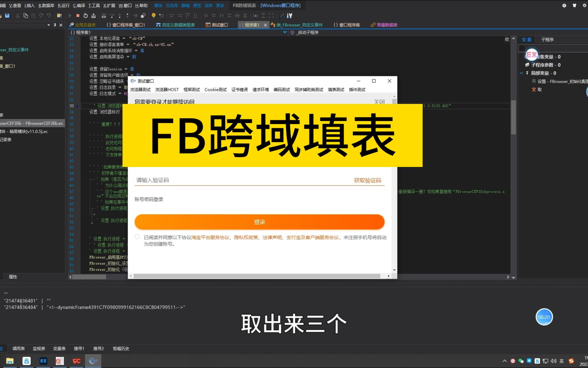Click the wrench tools icon in toolbar
The width and height of the screenshot is (588, 368).
(290, 16)
